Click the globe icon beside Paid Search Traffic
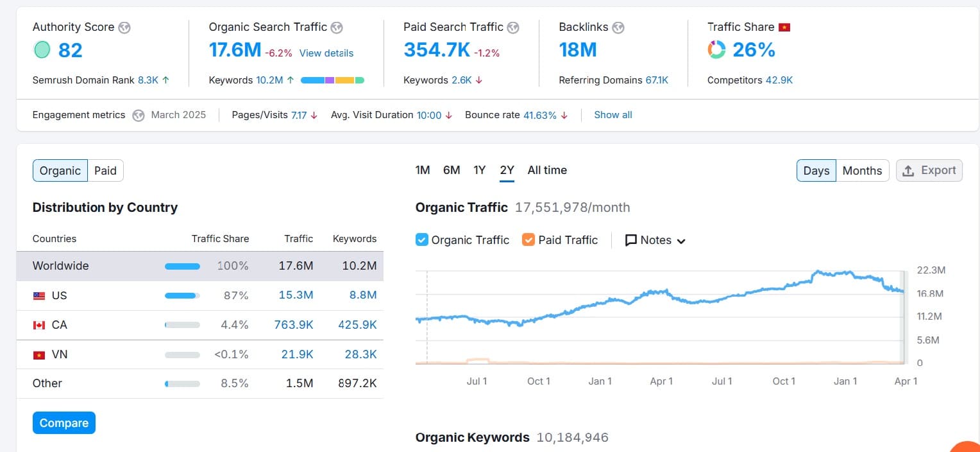The height and width of the screenshot is (452, 980). pos(512,28)
